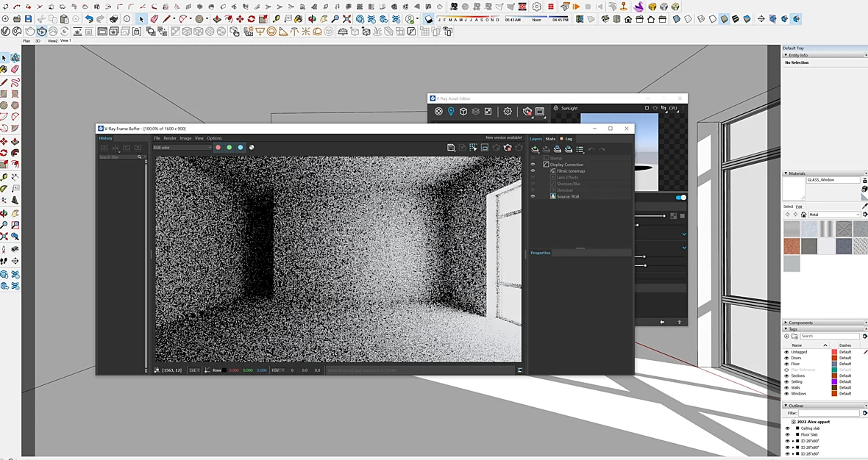Click the Zoom Extents icon in top toolbar
Viewport: 868px width, 460px height.
pos(346,19)
